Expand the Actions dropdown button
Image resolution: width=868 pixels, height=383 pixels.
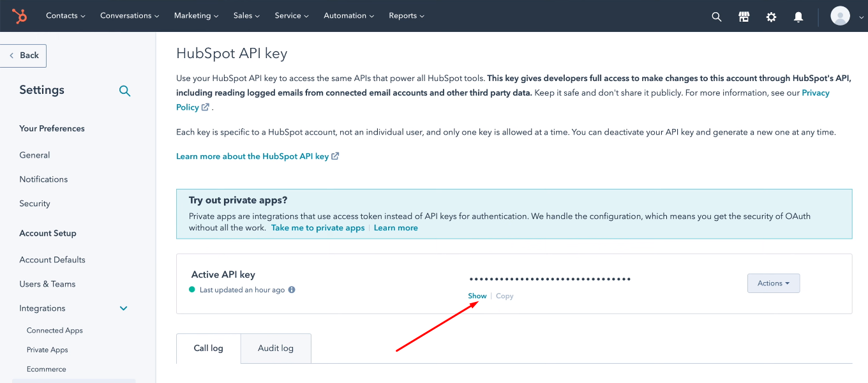tap(774, 283)
